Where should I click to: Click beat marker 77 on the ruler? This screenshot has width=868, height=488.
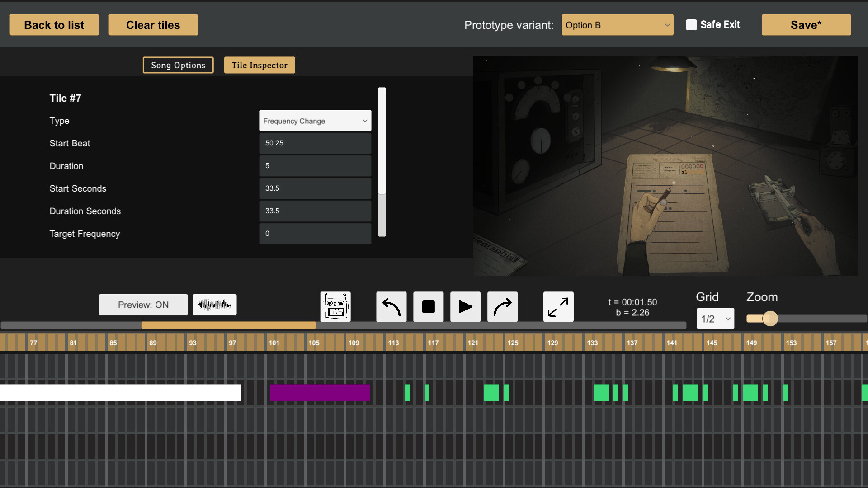(x=33, y=343)
